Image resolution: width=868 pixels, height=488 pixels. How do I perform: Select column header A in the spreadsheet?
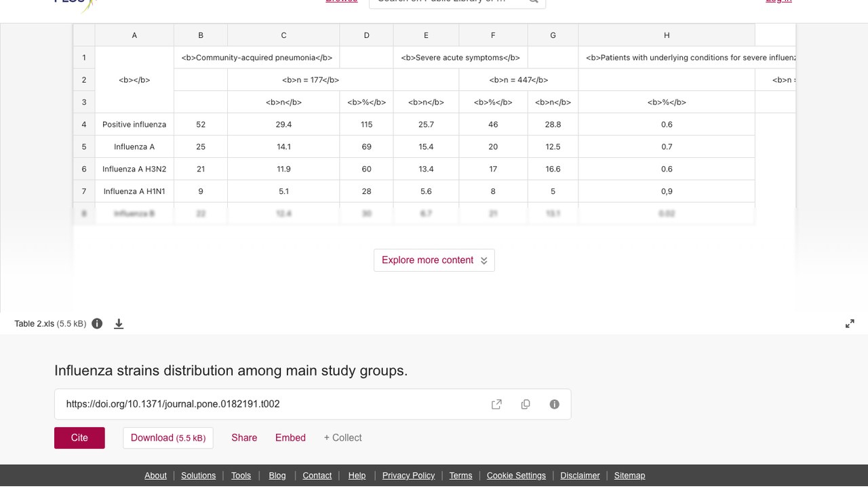[134, 35]
